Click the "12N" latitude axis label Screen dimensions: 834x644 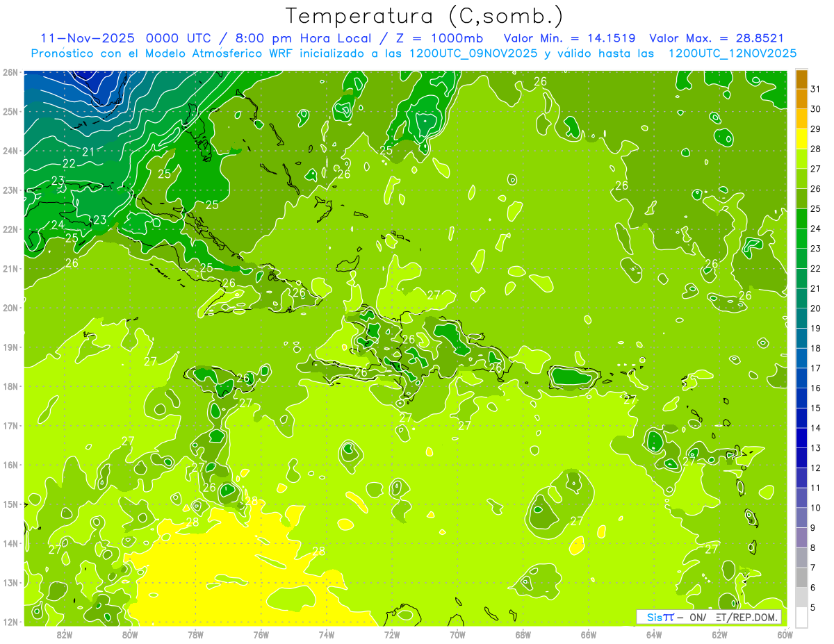click(10, 622)
